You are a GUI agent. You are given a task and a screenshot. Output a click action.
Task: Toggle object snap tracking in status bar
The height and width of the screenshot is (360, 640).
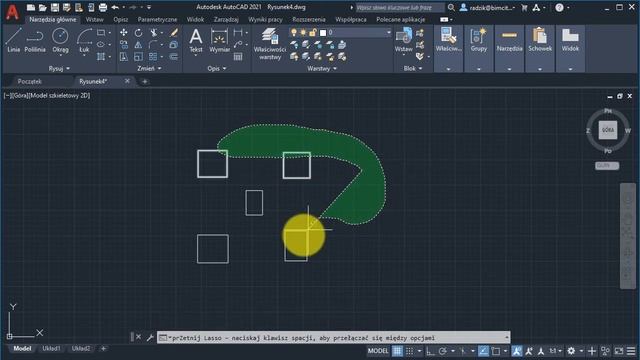tap(483, 351)
